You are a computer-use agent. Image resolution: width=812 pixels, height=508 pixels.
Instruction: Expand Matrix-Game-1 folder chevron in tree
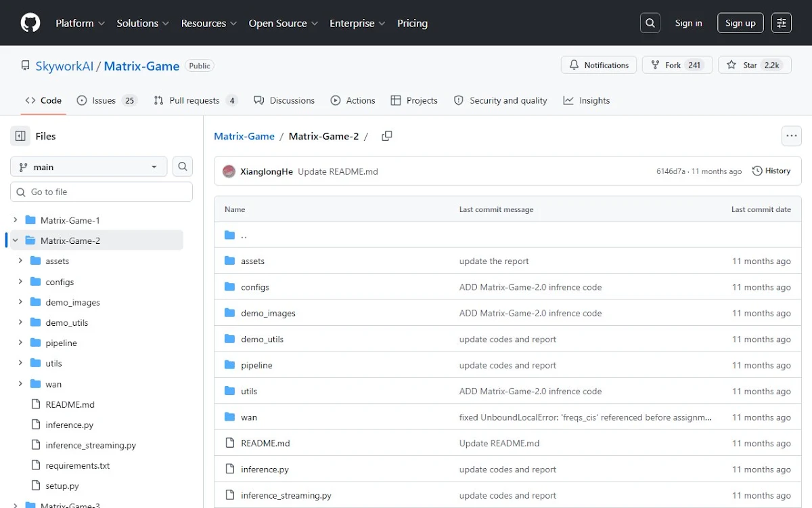15,220
